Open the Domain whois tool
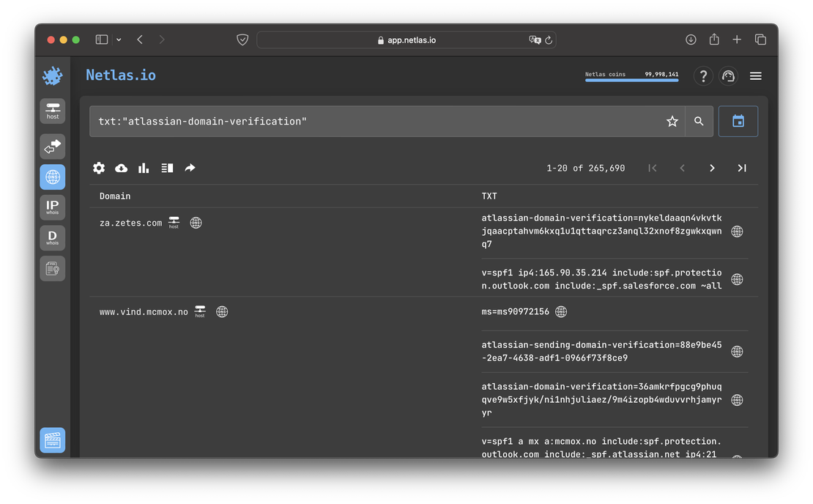This screenshot has width=813, height=504. click(x=52, y=237)
